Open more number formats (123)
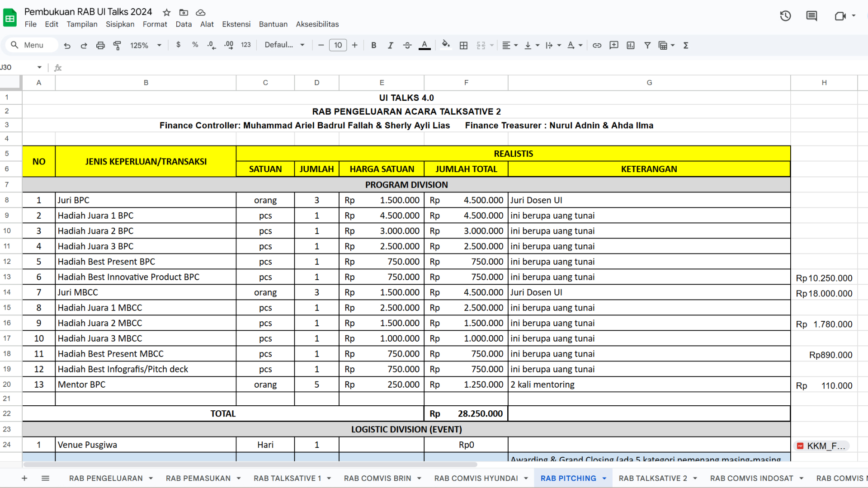Image resolution: width=868 pixels, height=488 pixels. tap(246, 45)
